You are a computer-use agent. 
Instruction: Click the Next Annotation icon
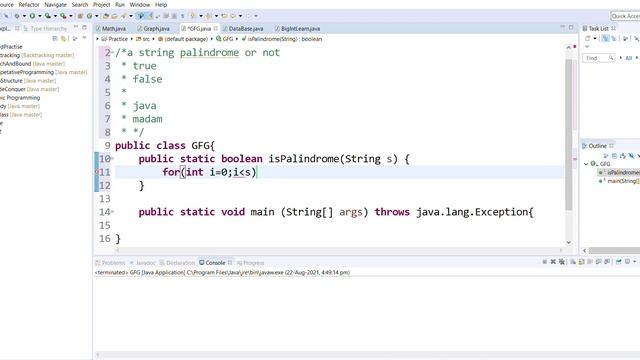tap(193, 16)
